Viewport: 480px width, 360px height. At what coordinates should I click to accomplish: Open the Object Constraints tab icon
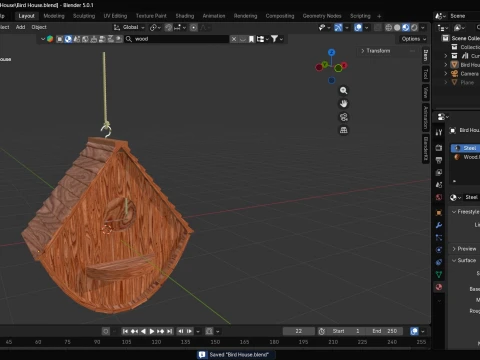click(x=439, y=262)
